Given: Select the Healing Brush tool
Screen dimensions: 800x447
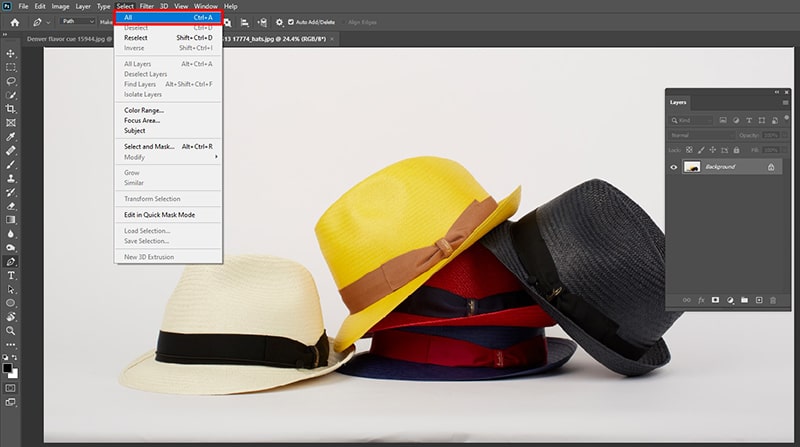Looking at the screenshot, I should click(x=10, y=151).
